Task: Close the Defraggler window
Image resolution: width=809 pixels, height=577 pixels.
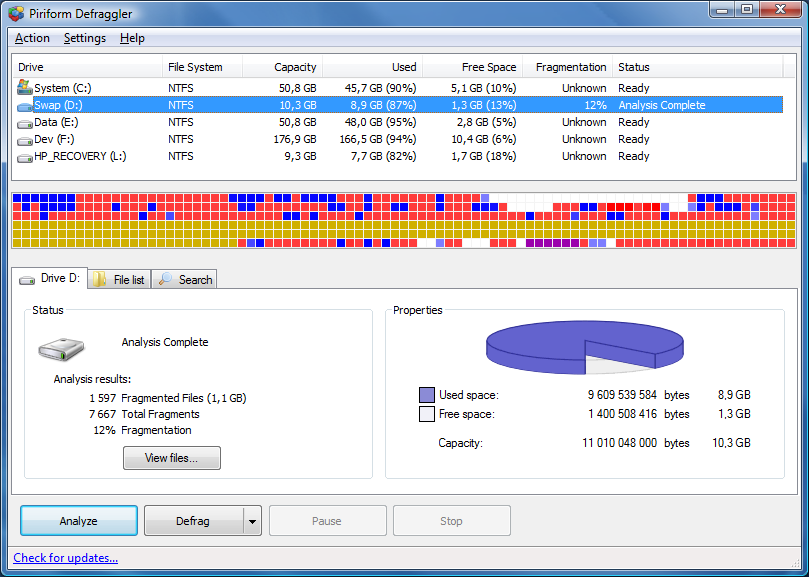Action: pyautogui.click(x=780, y=10)
